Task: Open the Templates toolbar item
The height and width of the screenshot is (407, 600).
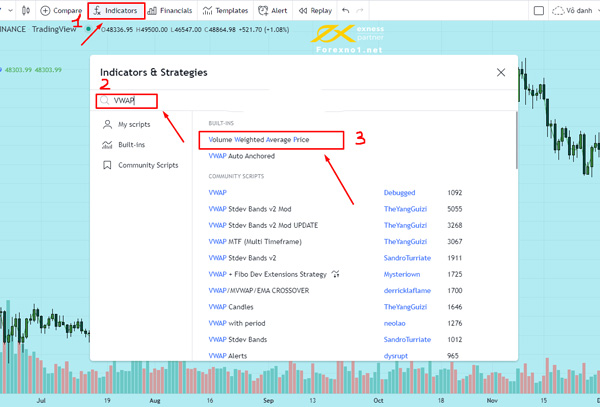Action: pyautogui.click(x=225, y=11)
